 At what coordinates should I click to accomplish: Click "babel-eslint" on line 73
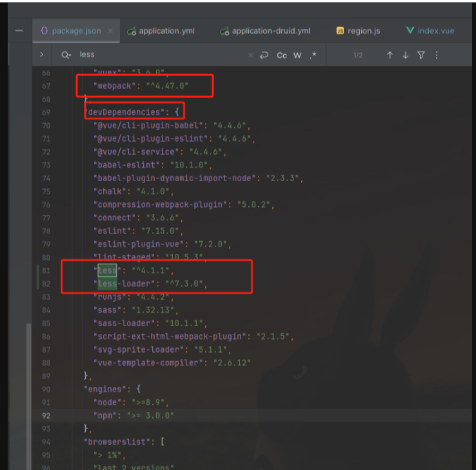[x=126, y=165]
